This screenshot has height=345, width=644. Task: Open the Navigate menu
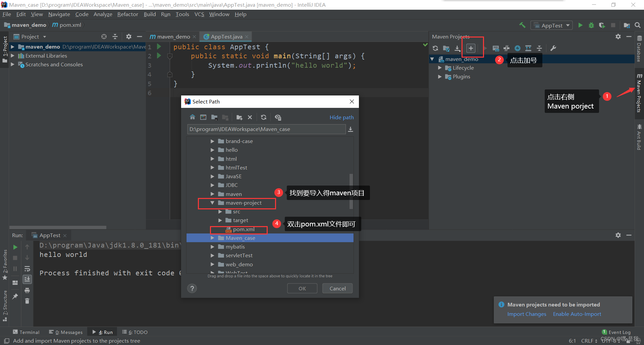[x=59, y=14]
